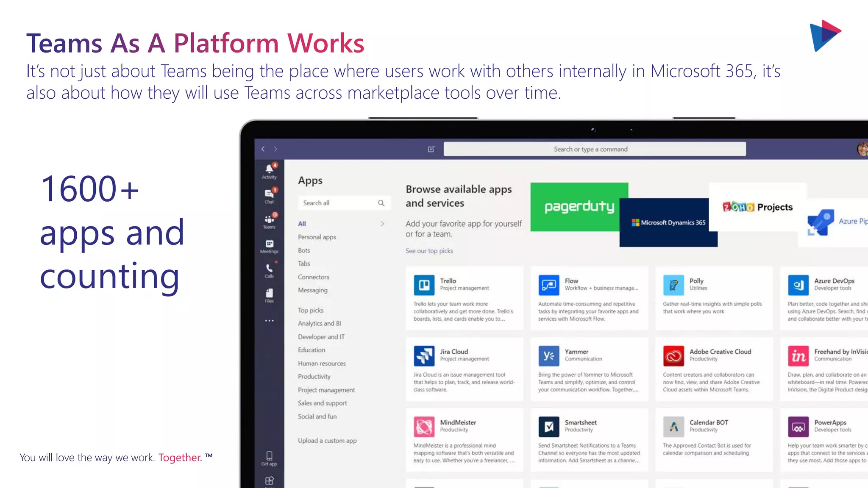This screenshot has height=488, width=868.
Task: Click the Calendar BOT title text
Action: tap(709, 422)
